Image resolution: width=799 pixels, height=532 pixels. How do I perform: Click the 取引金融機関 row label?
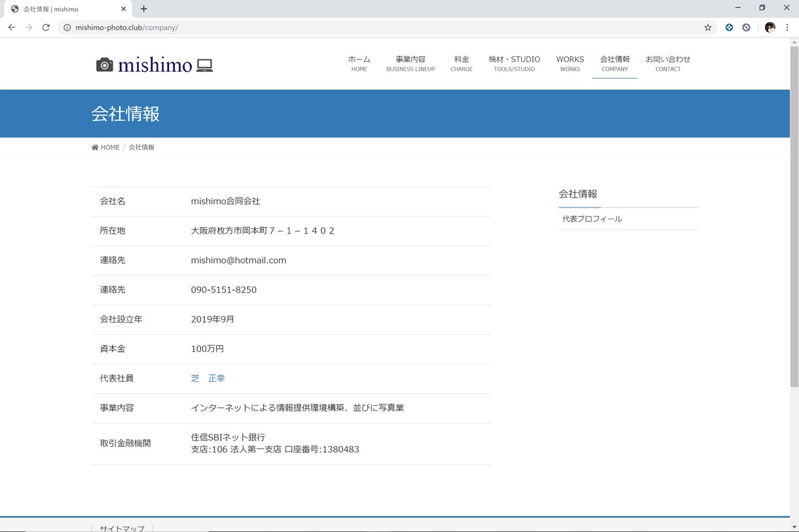pos(125,444)
